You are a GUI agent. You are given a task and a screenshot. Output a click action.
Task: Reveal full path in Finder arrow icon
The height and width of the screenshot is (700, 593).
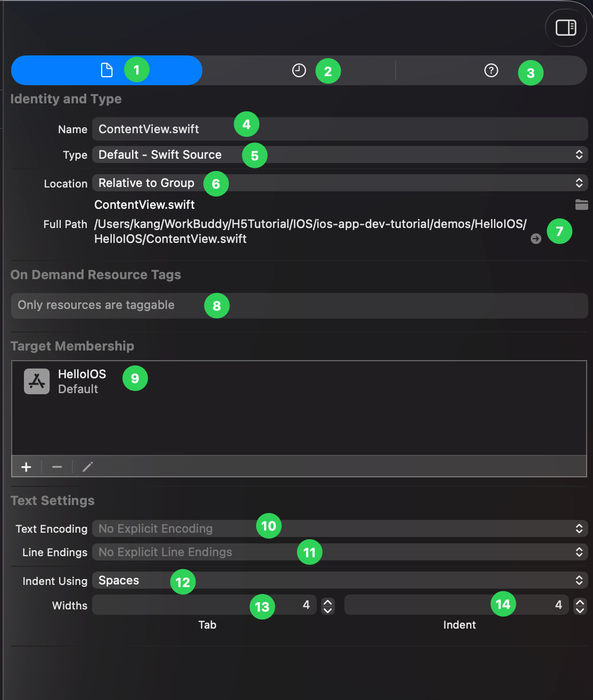pyautogui.click(x=536, y=239)
